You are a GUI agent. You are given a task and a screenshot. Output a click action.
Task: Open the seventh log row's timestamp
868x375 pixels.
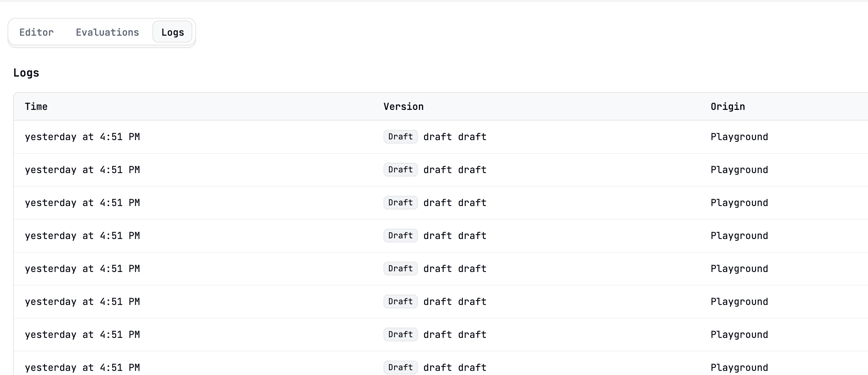82,334
